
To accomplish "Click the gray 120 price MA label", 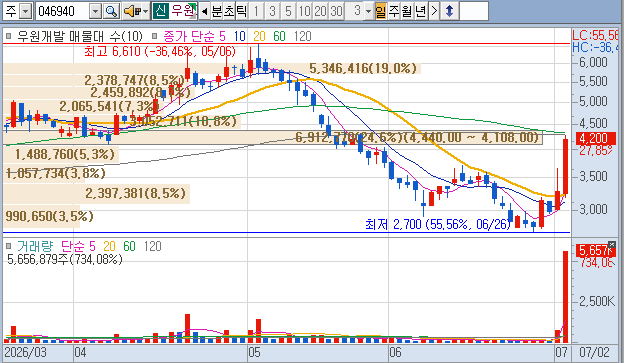I will pos(302,36).
